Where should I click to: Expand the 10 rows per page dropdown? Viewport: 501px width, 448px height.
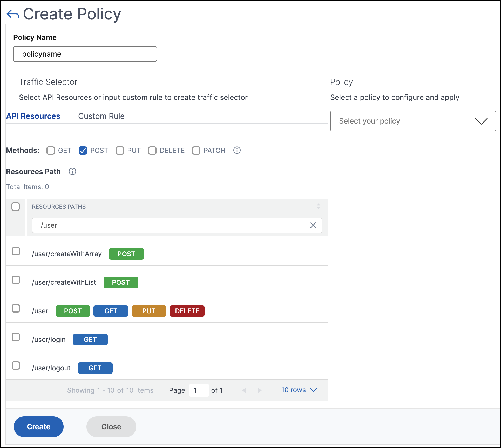(x=299, y=390)
